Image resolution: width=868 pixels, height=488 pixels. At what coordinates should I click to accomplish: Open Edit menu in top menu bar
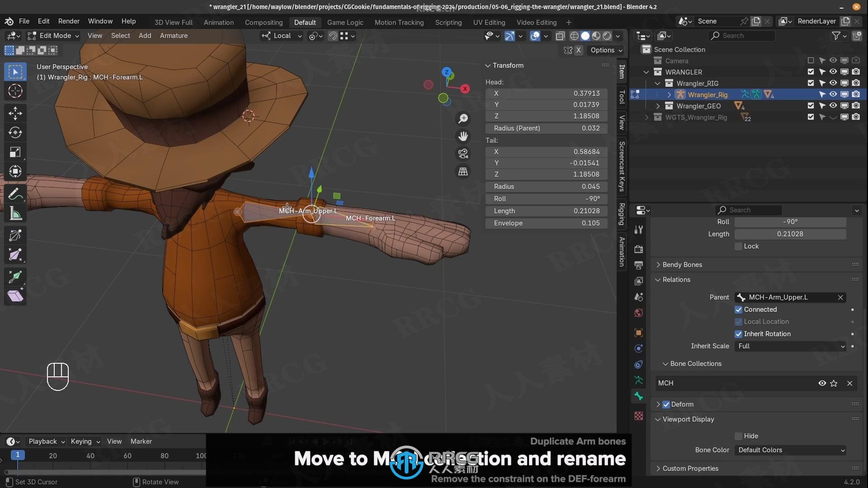click(x=43, y=21)
